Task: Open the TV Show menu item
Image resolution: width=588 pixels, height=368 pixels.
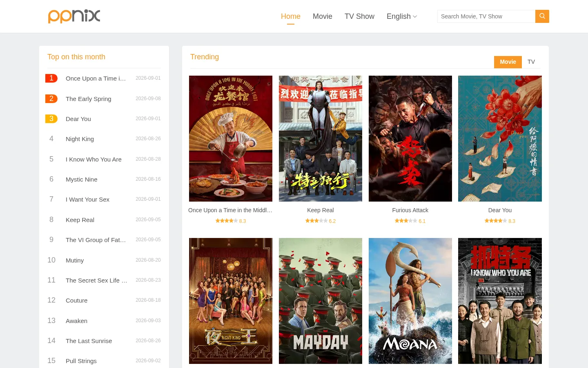Action: (x=359, y=16)
